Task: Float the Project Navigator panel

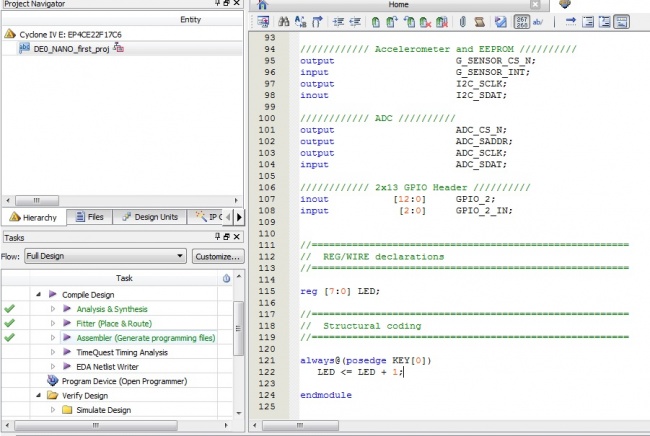Action: [x=226, y=3]
